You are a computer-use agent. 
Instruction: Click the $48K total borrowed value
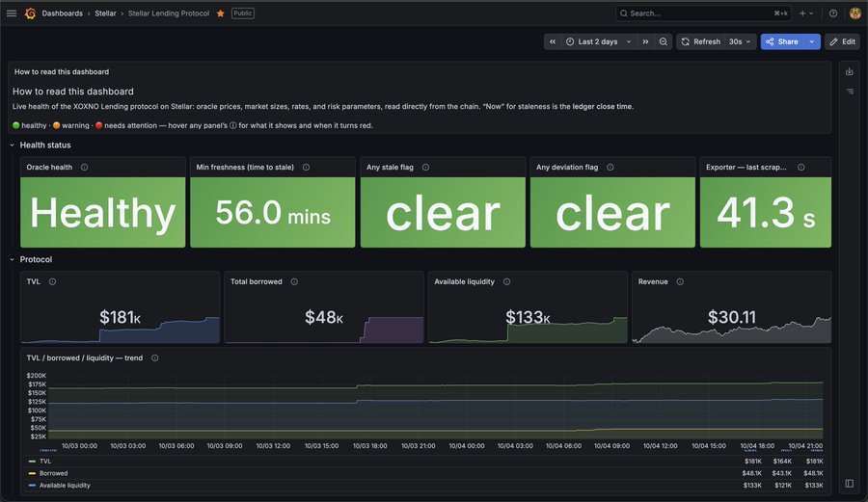(324, 317)
